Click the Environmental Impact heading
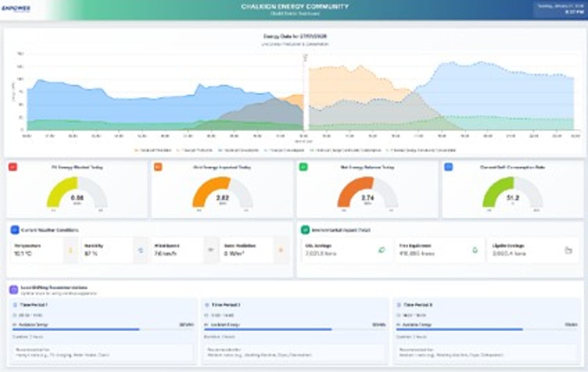Image resolution: width=588 pixels, height=372 pixels. 341,230
